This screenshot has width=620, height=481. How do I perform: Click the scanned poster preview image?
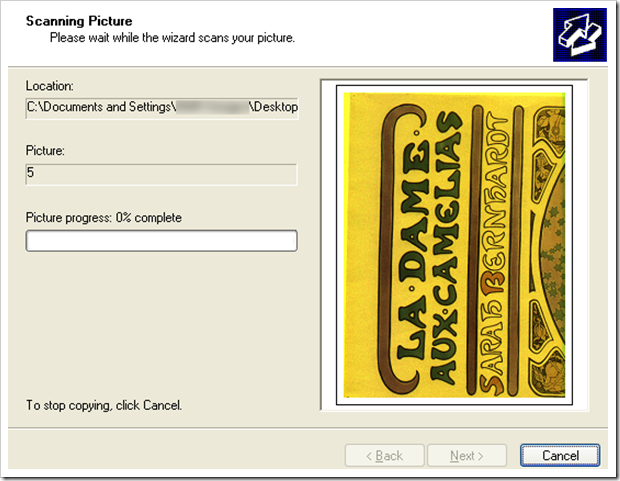454,245
